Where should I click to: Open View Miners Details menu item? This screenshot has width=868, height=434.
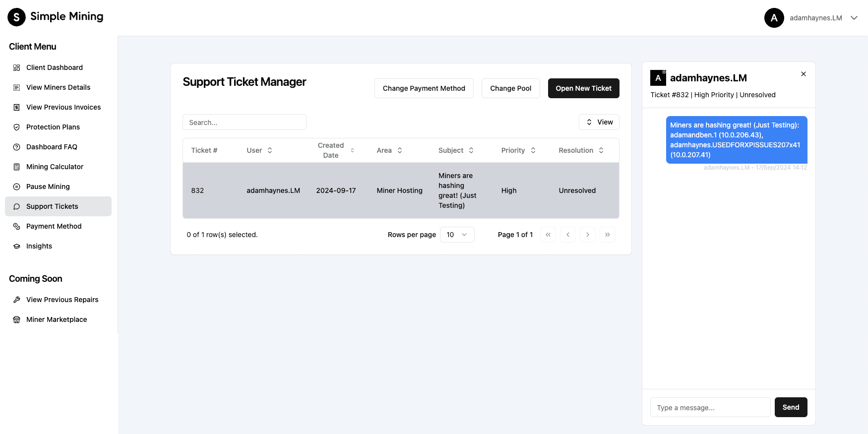58,87
